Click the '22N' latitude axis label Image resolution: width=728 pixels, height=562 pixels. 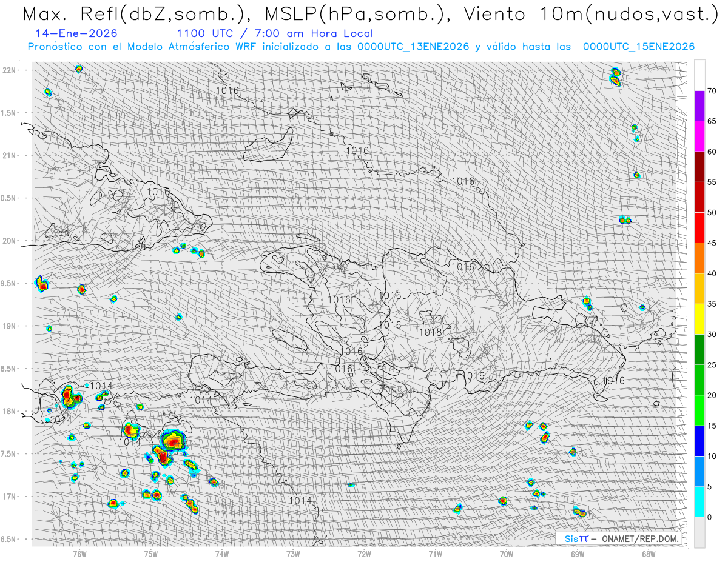click(x=9, y=70)
